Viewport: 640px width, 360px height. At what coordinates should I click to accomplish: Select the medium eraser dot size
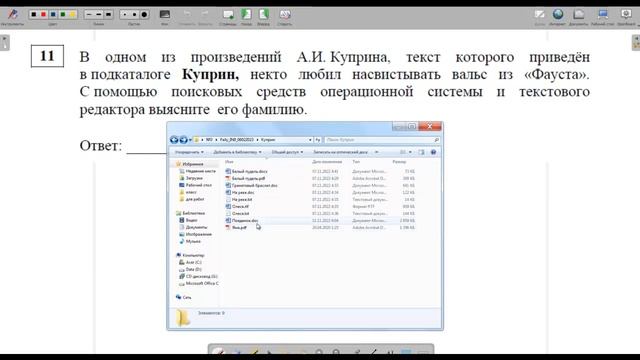tap(134, 14)
